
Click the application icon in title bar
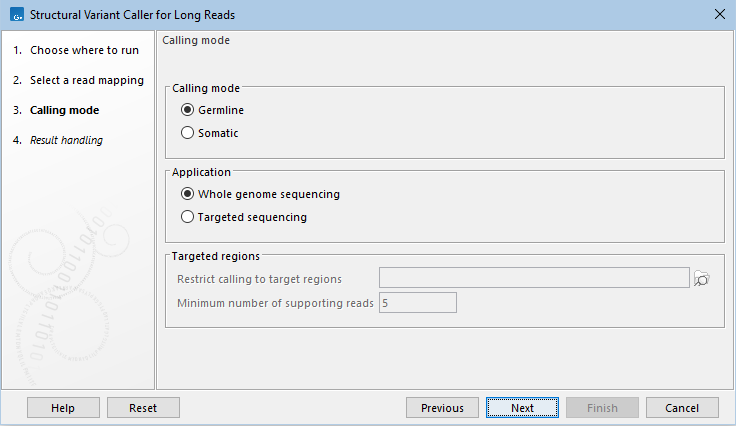tap(13, 14)
